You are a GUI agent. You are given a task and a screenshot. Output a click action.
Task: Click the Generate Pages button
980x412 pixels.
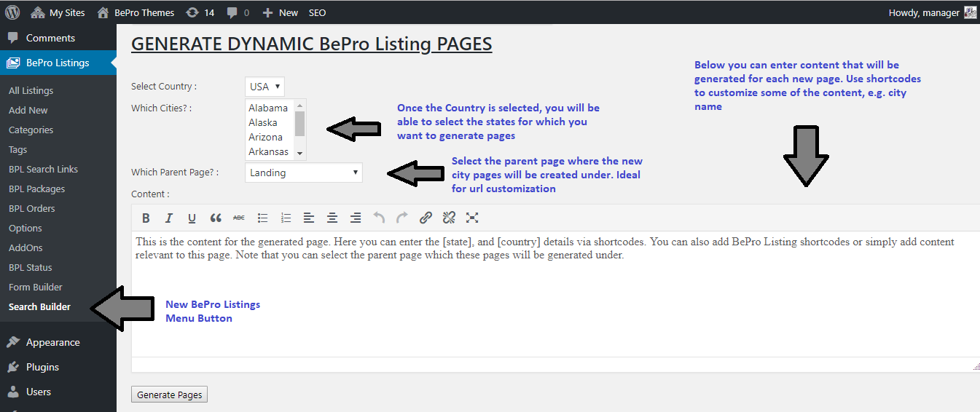(170, 395)
